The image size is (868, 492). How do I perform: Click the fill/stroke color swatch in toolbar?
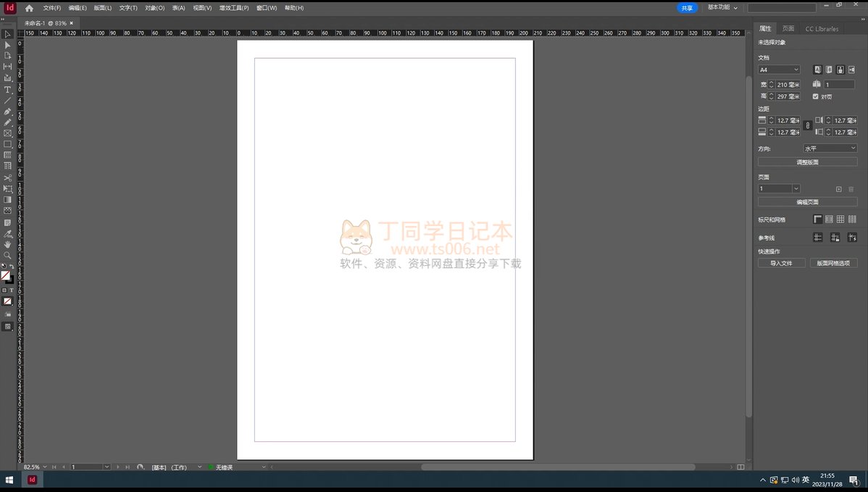[x=6, y=276]
